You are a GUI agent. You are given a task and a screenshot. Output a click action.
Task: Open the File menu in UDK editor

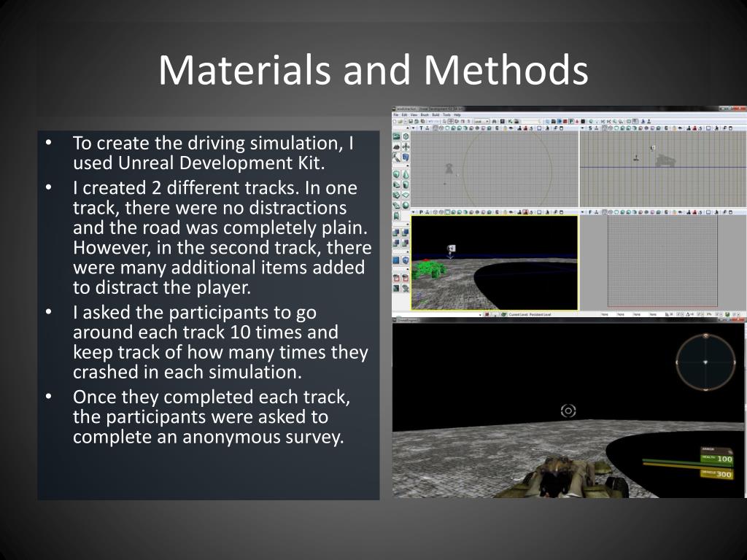(x=396, y=114)
